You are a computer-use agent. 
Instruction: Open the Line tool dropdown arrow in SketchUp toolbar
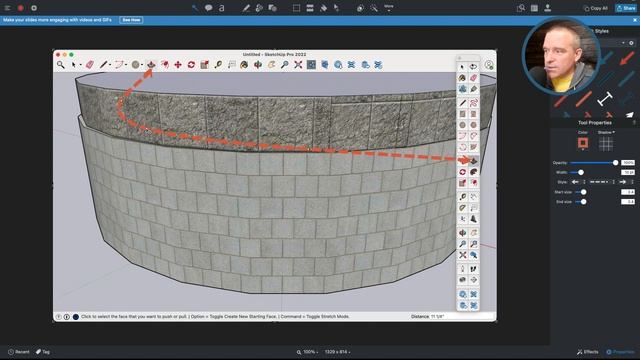coord(110,65)
